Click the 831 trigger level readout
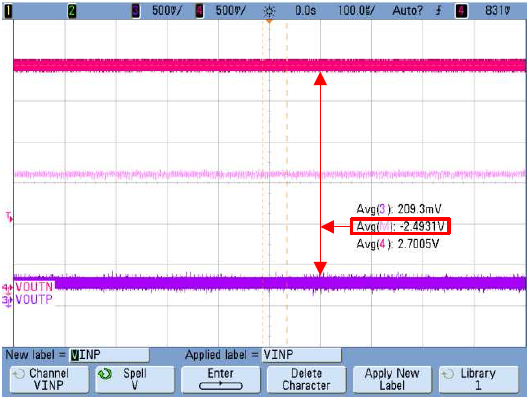Image resolution: width=529 pixels, height=400 pixels. point(498,11)
